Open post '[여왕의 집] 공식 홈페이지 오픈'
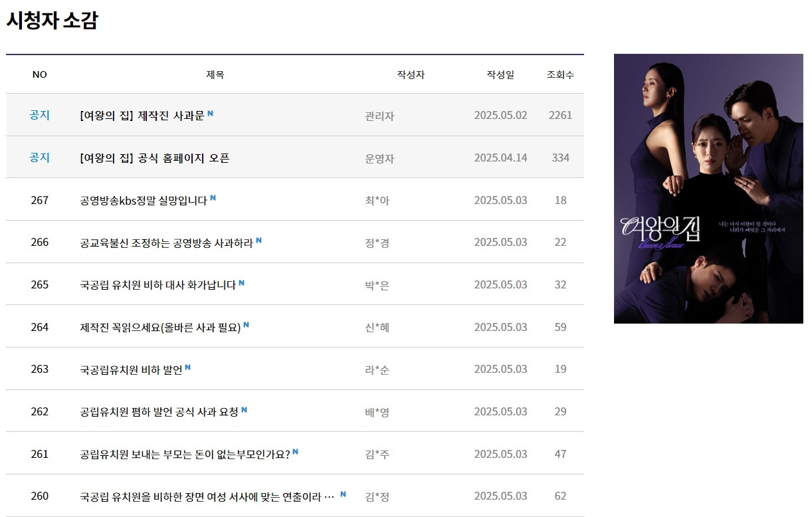The image size is (812, 517). coord(154,158)
